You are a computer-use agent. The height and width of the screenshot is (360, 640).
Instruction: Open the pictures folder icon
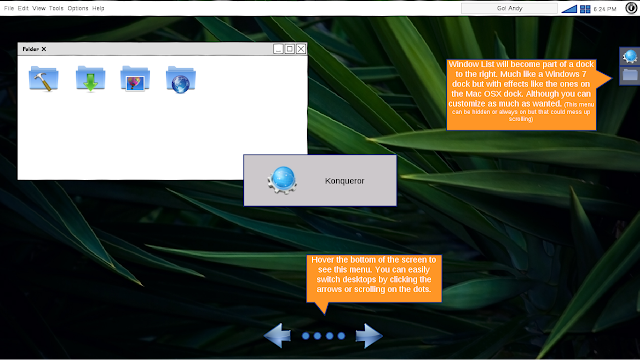[x=135, y=79]
